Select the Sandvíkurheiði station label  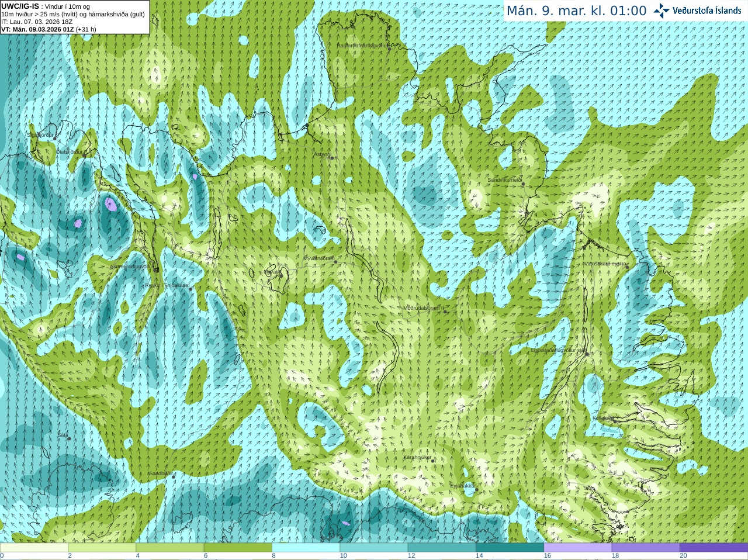coord(505,180)
